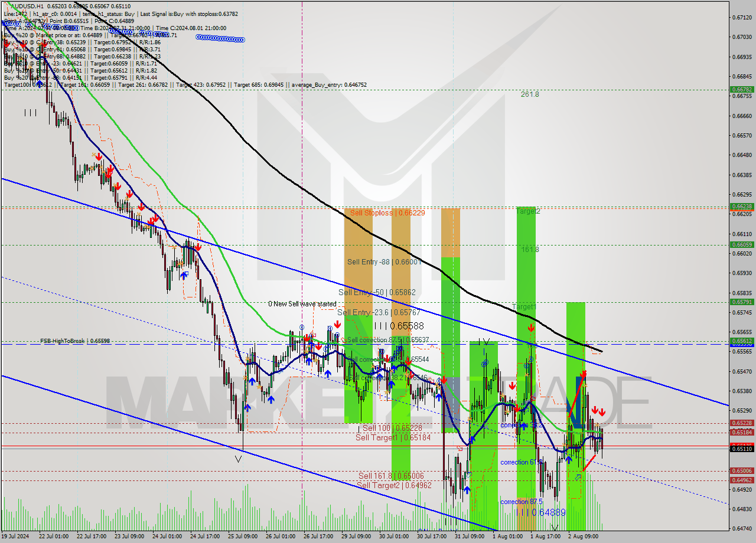The image size is (756, 543).
Task: Click the '1 Aug 17:00' time axis label
Action: point(545,537)
